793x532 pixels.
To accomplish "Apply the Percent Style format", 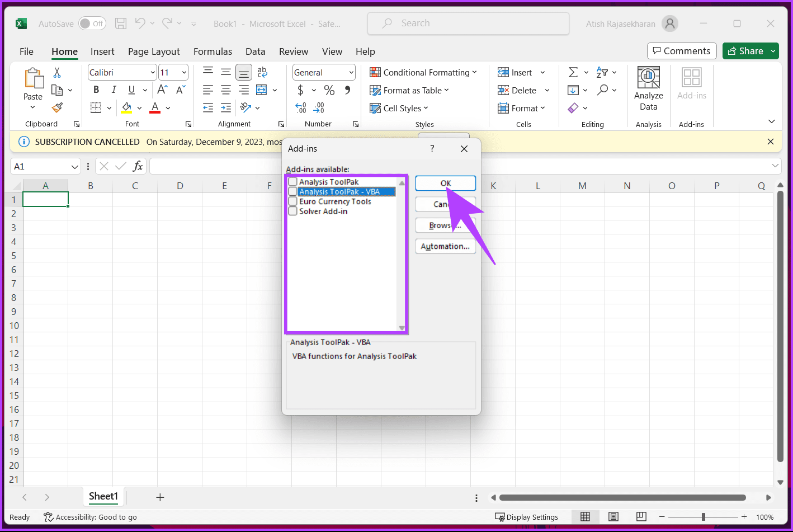I will [329, 90].
